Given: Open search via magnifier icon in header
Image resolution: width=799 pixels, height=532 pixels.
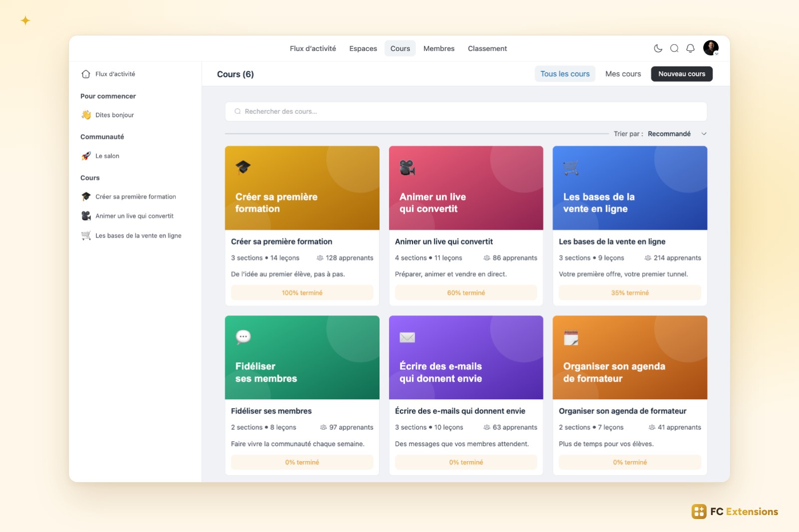Looking at the screenshot, I should 674,48.
